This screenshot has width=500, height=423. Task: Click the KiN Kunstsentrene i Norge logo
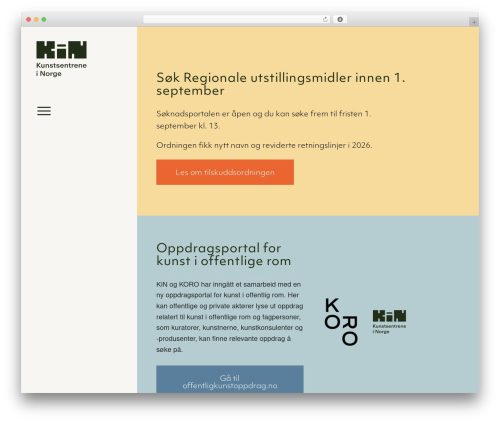pyautogui.click(x=61, y=59)
